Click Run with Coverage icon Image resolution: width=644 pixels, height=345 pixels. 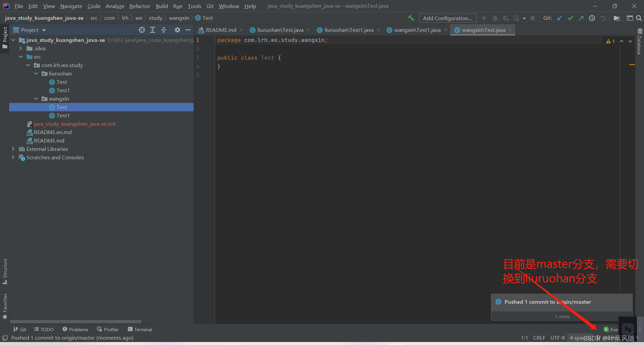pos(506,18)
